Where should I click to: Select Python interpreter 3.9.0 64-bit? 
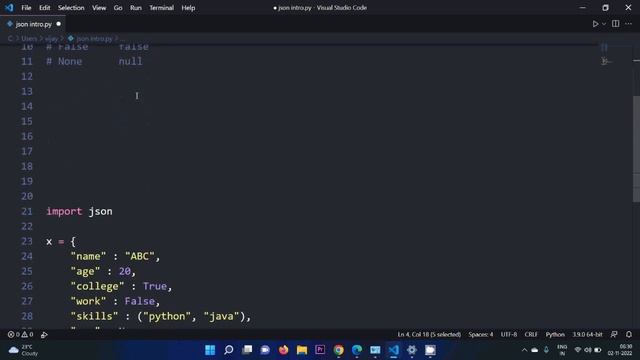click(x=587, y=334)
